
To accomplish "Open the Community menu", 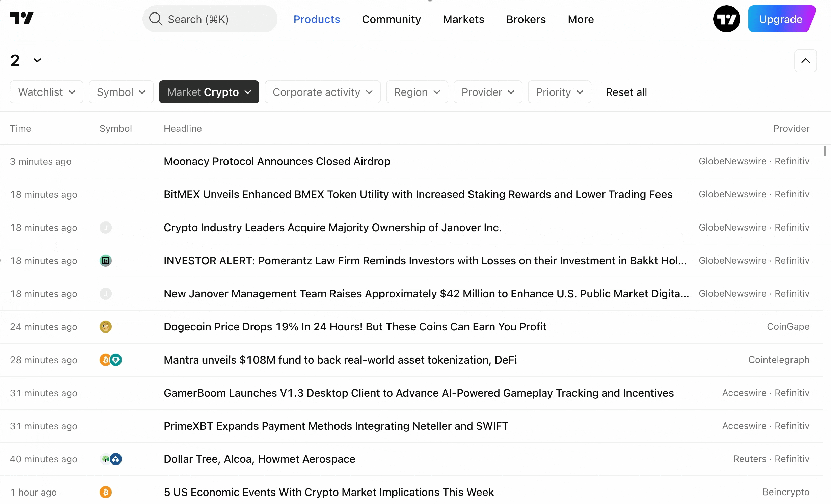I will click(x=391, y=19).
